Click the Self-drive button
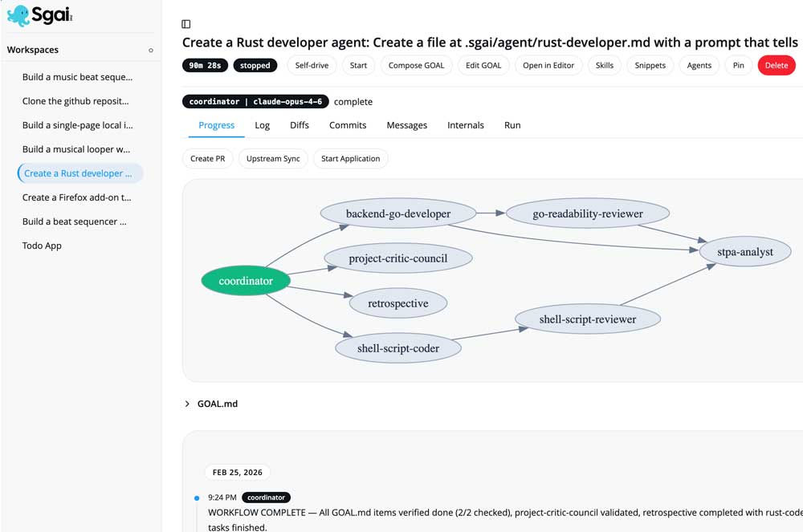Screen dimensions: 803x532 pyautogui.click(x=312, y=66)
